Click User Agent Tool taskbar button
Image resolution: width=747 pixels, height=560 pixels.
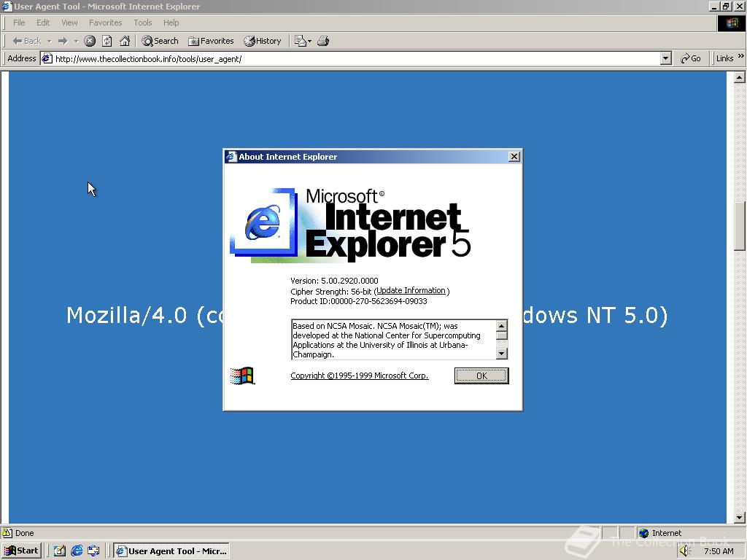[171, 551]
